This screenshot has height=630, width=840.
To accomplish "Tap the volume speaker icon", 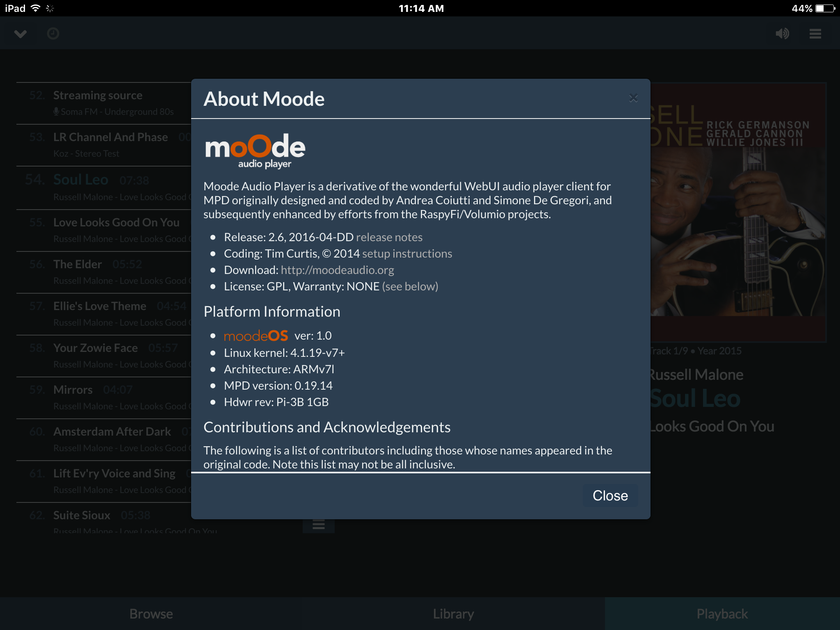I will pyautogui.click(x=782, y=33).
